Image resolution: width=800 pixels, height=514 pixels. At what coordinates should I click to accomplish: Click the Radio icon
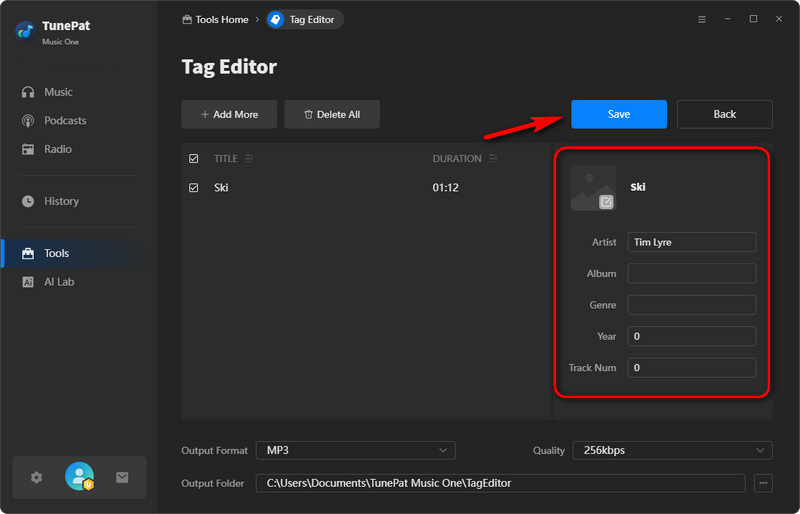click(28, 149)
